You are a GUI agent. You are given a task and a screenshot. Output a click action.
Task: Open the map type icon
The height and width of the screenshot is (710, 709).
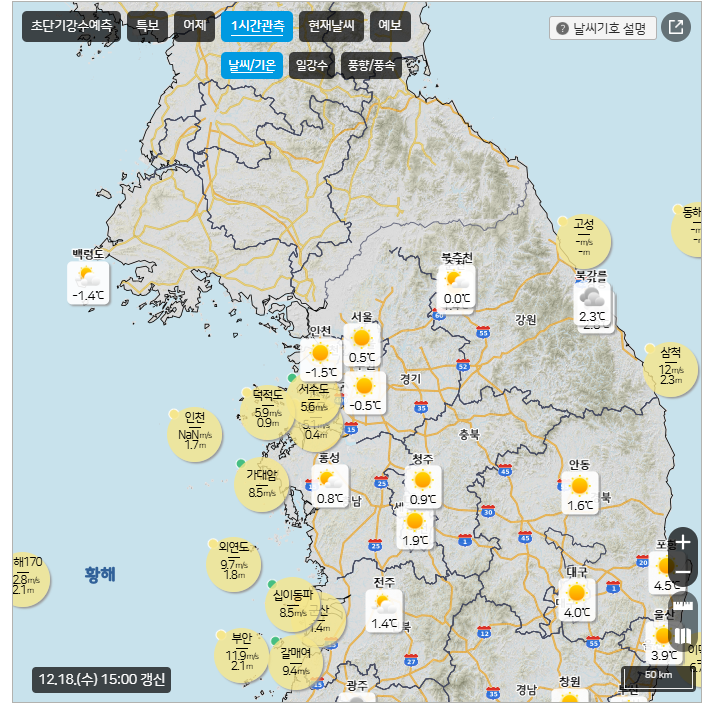click(x=683, y=635)
